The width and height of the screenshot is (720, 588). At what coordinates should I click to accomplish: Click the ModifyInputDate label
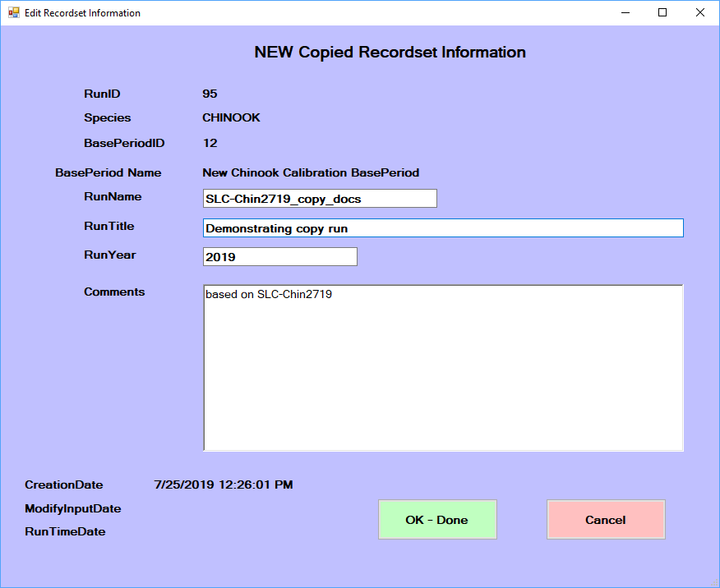pyautogui.click(x=73, y=508)
